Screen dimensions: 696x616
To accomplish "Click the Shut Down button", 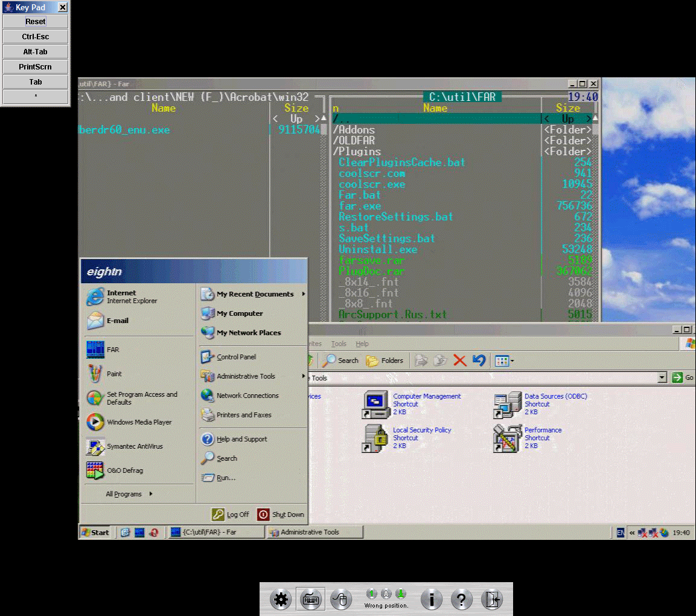I will pos(281,515).
